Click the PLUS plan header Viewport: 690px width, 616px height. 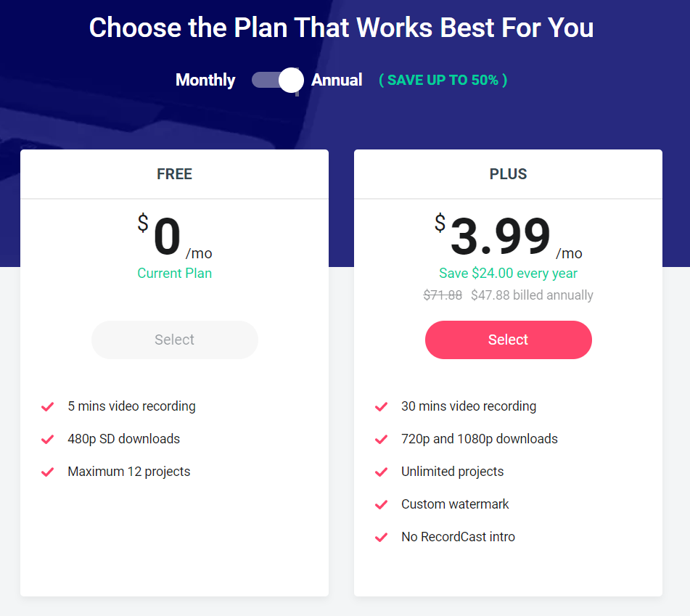click(x=509, y=174)
